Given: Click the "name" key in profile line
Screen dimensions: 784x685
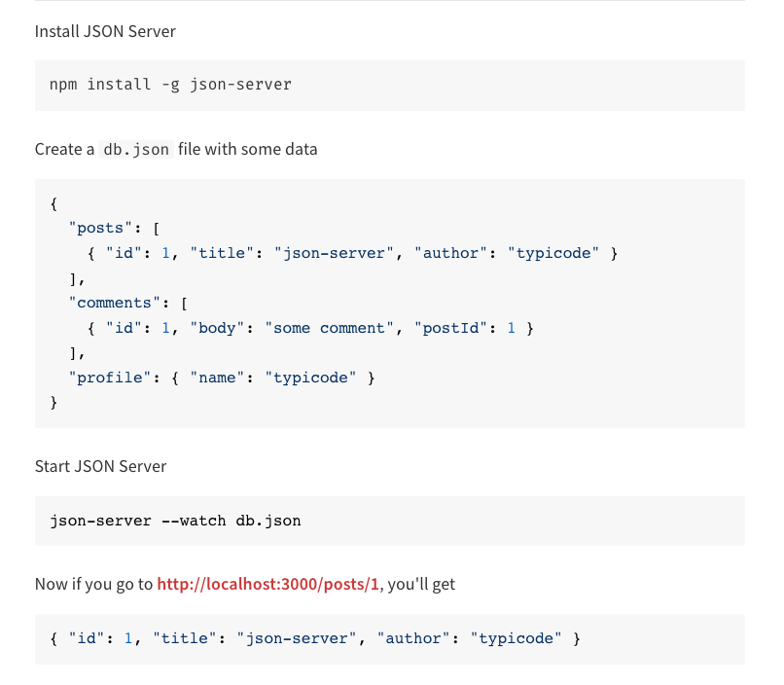Looking at the screenshot, I should click(217, 378).
